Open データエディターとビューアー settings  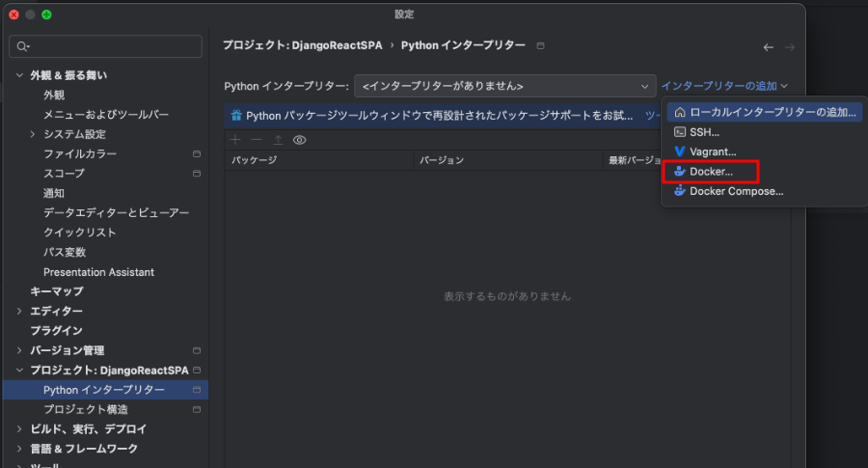click(x=117, y=212)
